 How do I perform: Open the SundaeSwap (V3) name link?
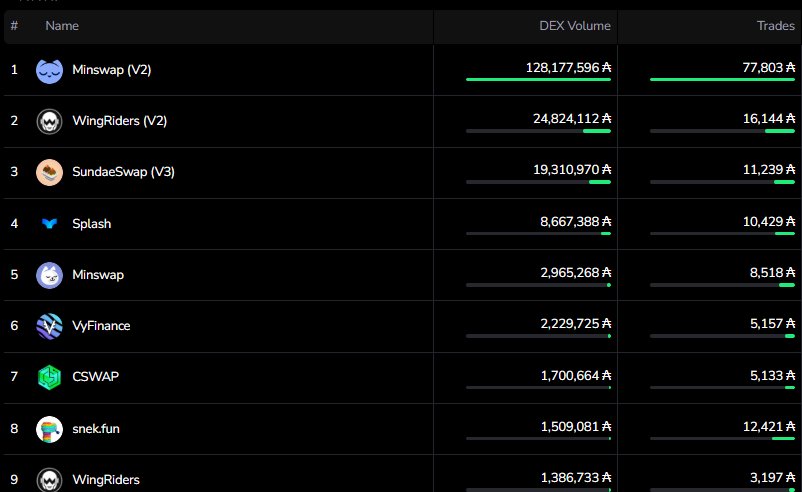pyautogui.click(x=123, y=172)
